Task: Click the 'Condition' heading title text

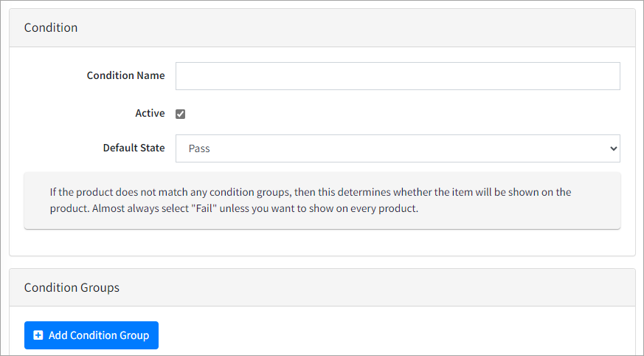Action: tap(51, 28)
